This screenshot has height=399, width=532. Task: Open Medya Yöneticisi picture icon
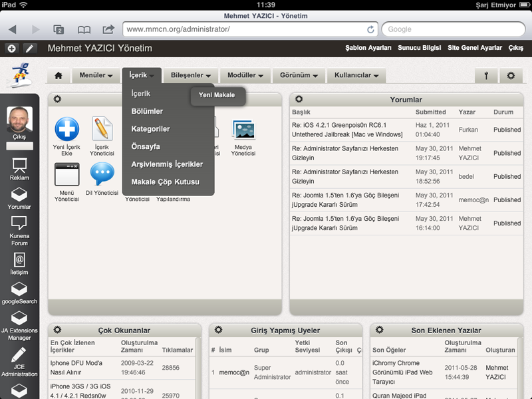[243, 129]
